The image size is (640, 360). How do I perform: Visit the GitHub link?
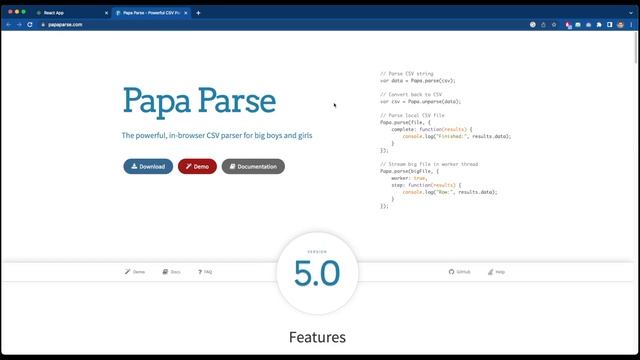pyautogui.click(x=460, y=272)
